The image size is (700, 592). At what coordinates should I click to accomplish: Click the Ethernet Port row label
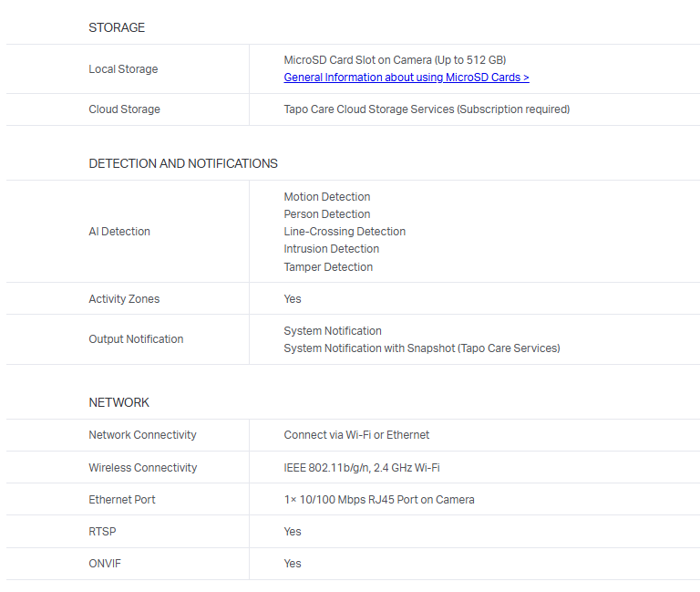click(x=122, y=500)
